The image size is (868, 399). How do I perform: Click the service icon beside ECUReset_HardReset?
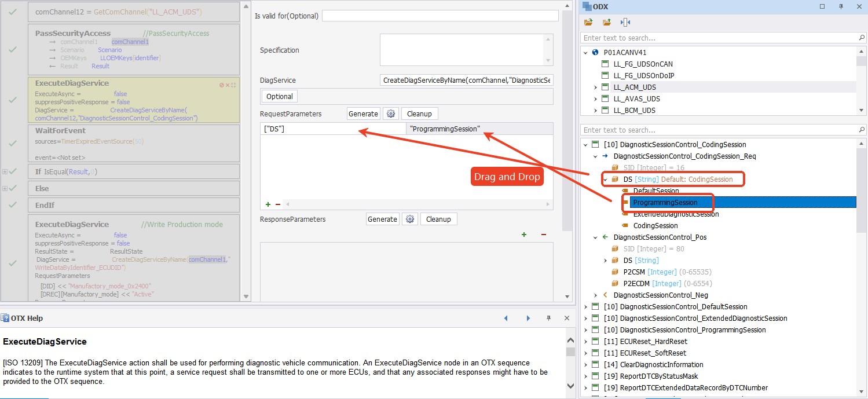tap(595, 341)
